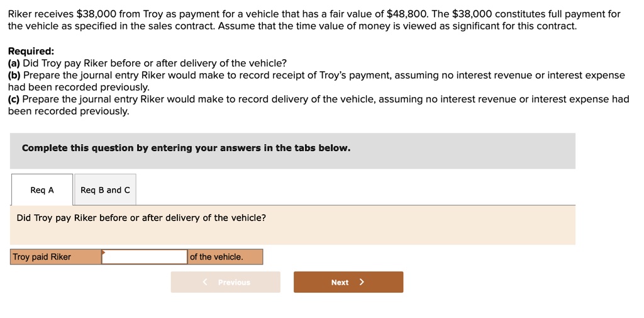Open the Req B and C tab
This screenshot has width=644, height=318.
(x=105, y=190)
